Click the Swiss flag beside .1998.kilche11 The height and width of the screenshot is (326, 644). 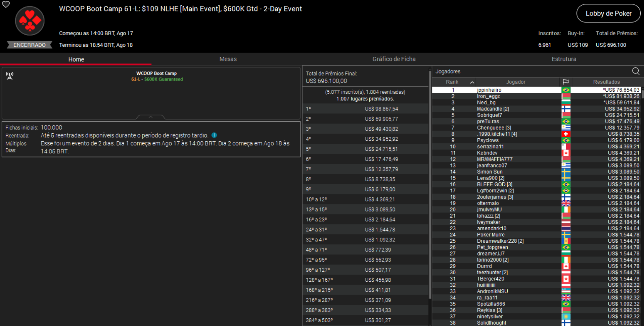click(x=566, y=134)
